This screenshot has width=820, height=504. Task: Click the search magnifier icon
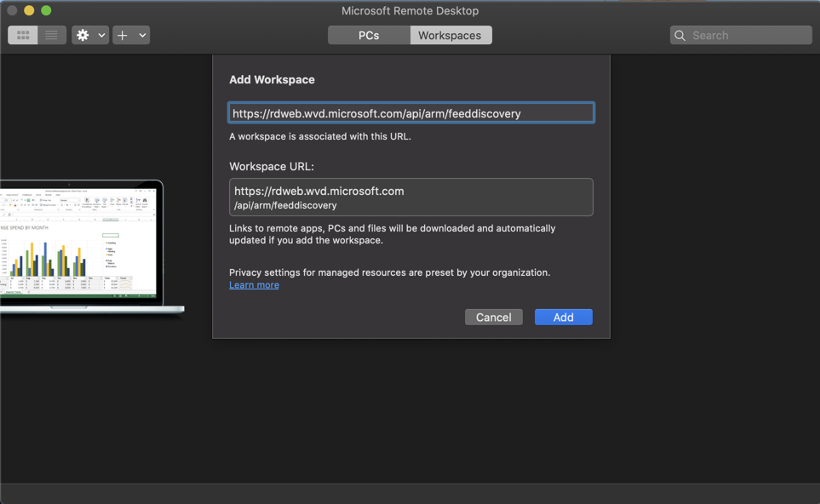click(x=680, y=36)
